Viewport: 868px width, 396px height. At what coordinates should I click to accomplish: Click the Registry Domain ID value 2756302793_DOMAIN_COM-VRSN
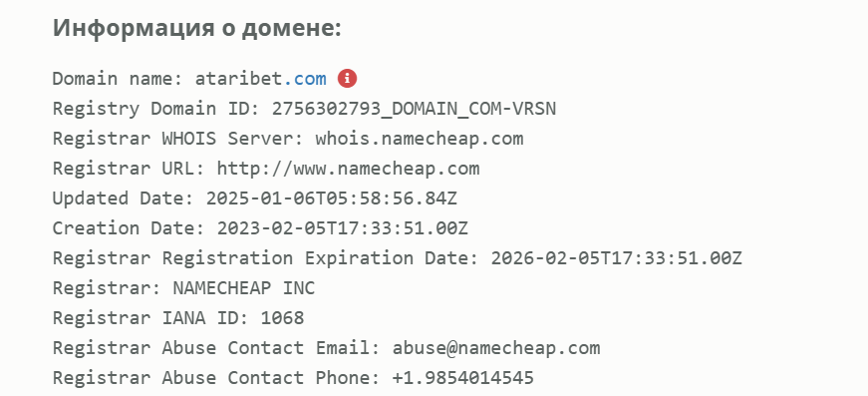pyautogui.click(x=415, y=109)
